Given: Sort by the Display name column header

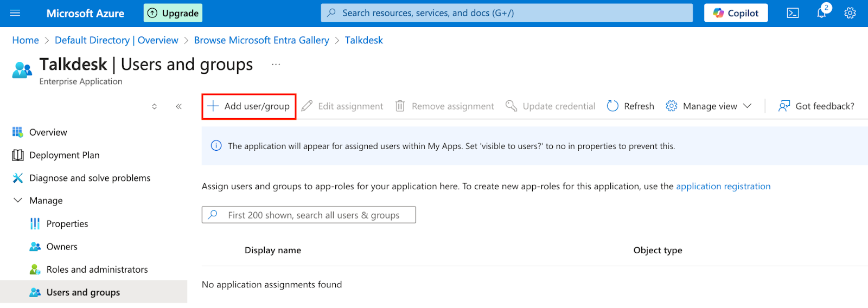Looking at the screenshot, I should coord(273,250).
